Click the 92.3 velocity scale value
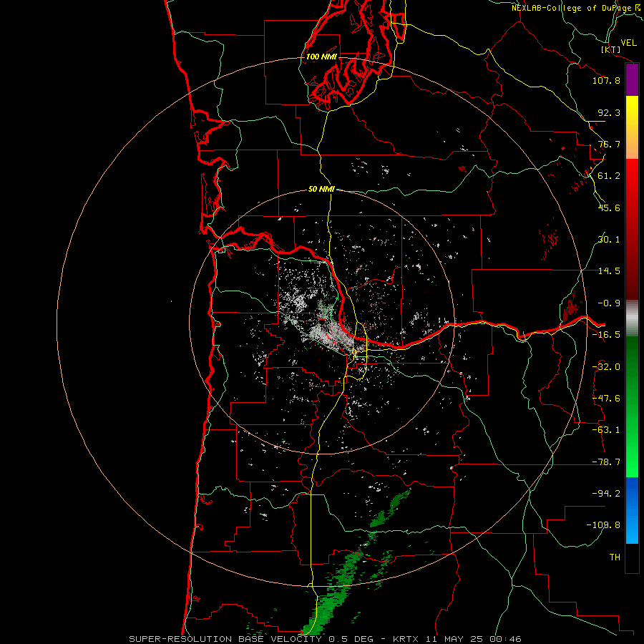The width and height of the screenshot is (644, 644). 609,112
